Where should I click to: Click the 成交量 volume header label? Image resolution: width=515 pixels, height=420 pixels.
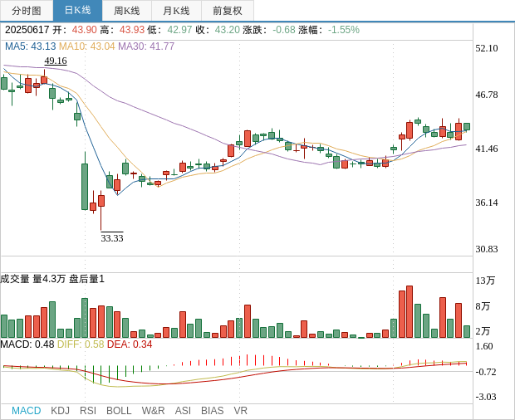point(17,279)
